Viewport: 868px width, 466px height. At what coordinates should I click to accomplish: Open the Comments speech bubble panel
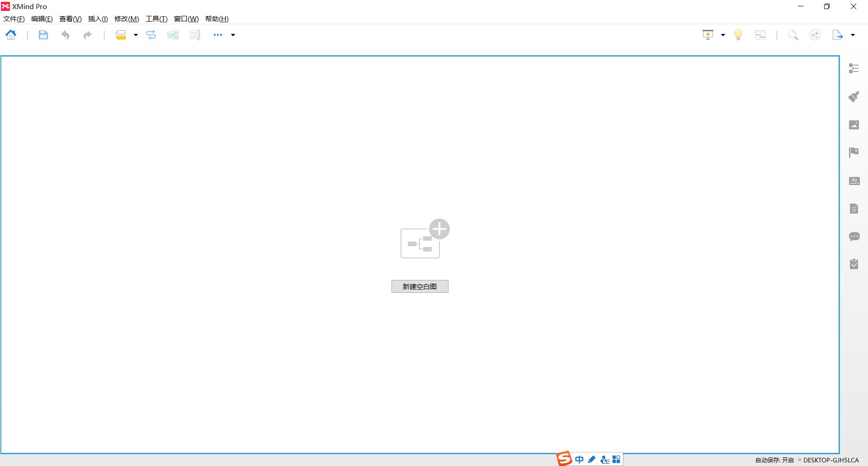854,237
